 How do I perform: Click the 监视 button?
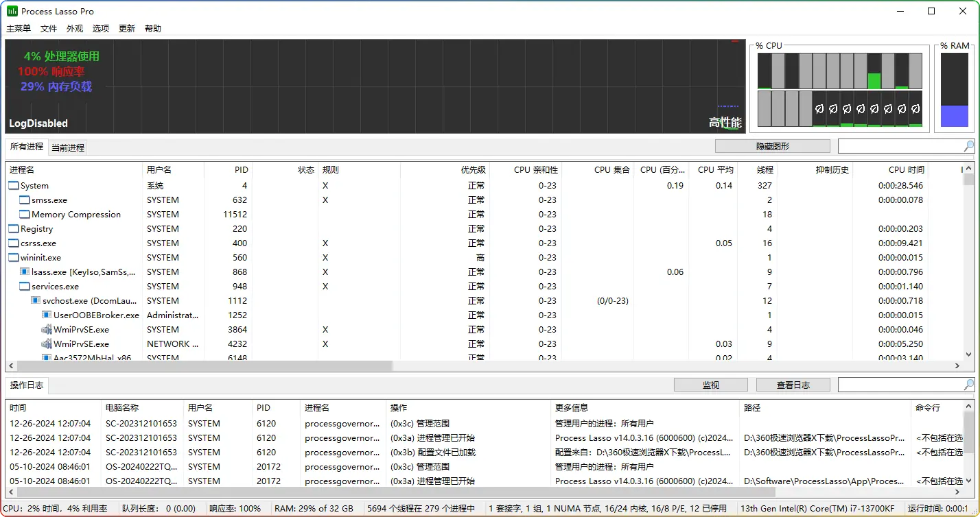pos(711,385)
